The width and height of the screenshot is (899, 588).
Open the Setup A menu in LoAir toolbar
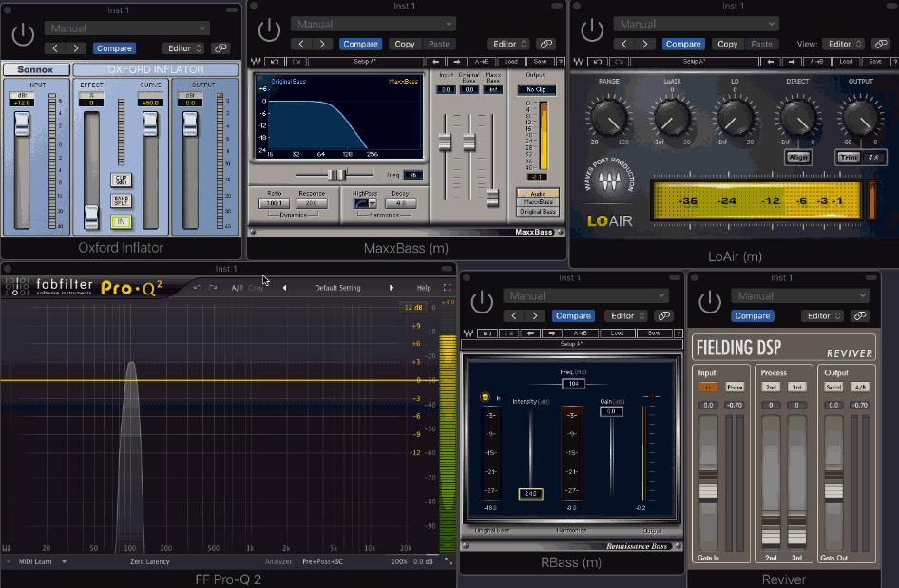coord(694,62)
